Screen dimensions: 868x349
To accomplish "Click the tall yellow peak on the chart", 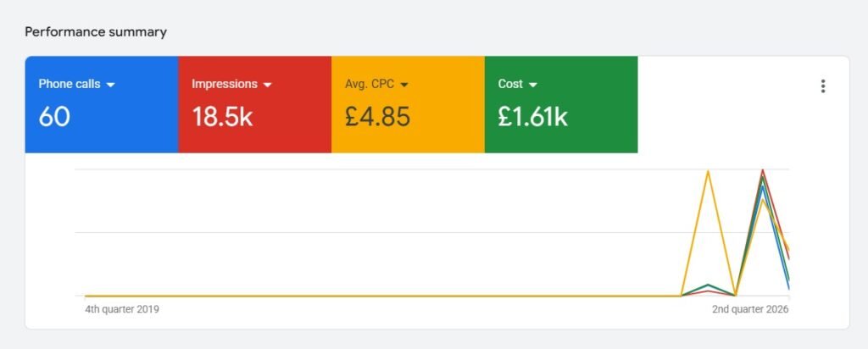I will (708, 172).
